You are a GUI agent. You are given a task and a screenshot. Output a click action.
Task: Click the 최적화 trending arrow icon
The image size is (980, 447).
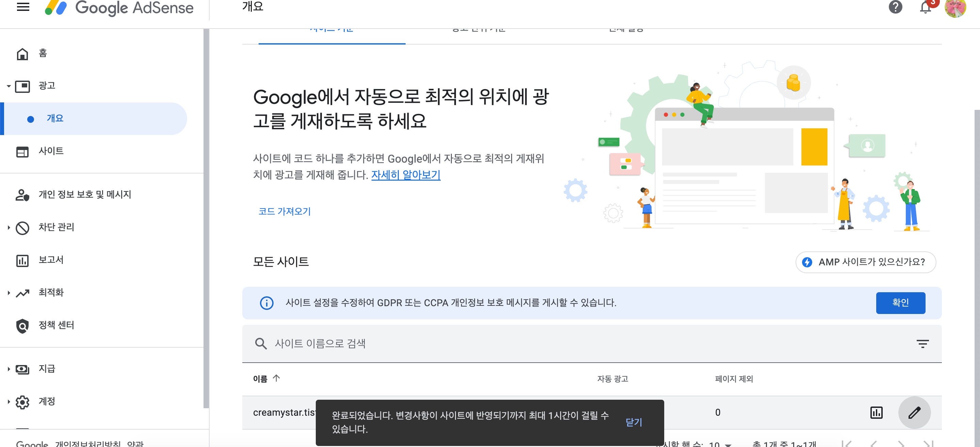(x=22, y=293)
